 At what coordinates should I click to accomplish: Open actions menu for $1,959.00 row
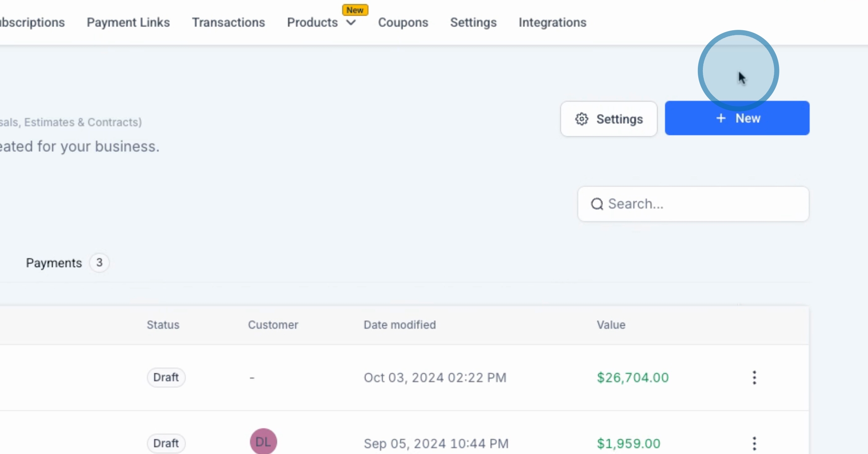pyautogui.click(x=755, y=443)
